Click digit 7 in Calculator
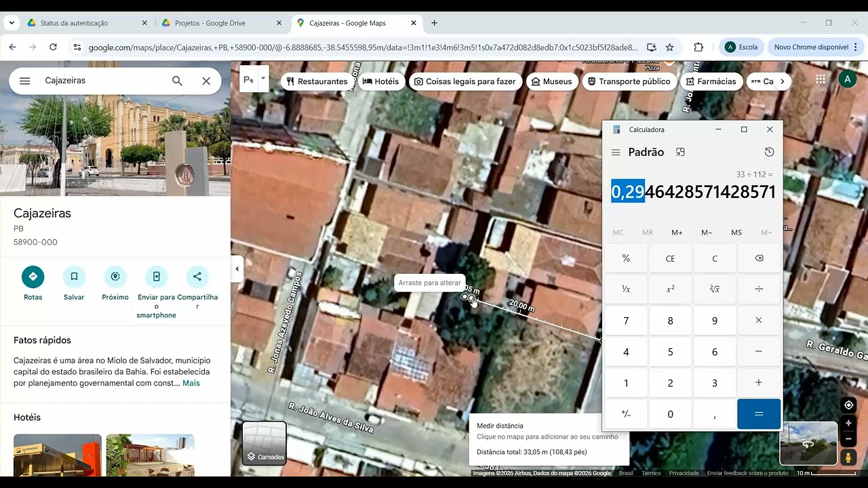Image resolution: width=868 pixels, height=488 pixels. [626, 321]
